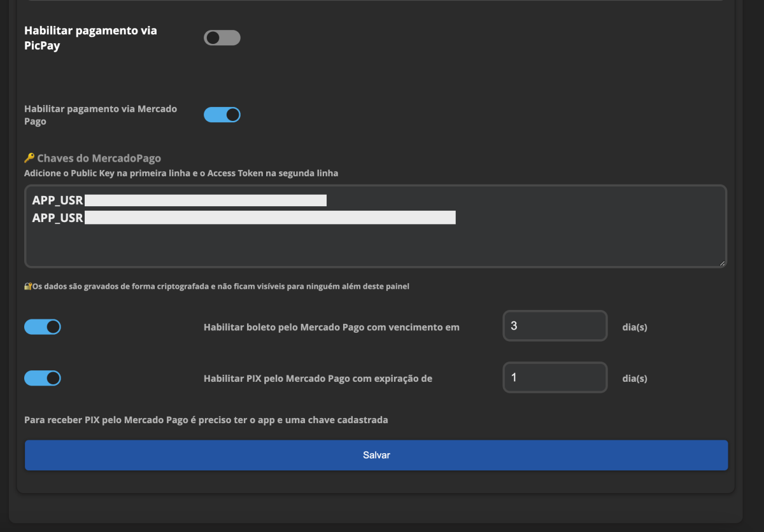Click the first APP_USR line in the keys box
The width and height of the screenshot is (764, 532).
(x=180, y=201)
